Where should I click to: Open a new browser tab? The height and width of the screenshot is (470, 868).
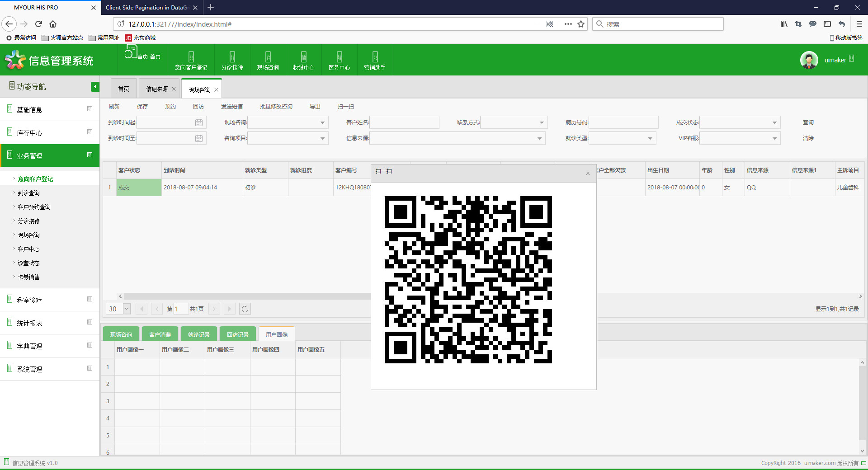(x=211, y=7)
